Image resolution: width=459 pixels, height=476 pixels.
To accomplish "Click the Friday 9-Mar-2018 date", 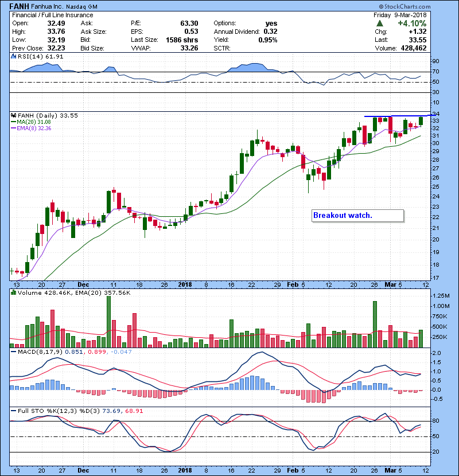I will point(400,15).
